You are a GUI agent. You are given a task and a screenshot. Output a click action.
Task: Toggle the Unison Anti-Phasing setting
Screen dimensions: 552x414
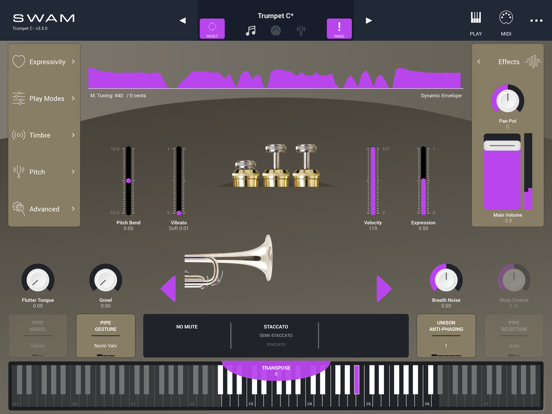click(446, 335)
